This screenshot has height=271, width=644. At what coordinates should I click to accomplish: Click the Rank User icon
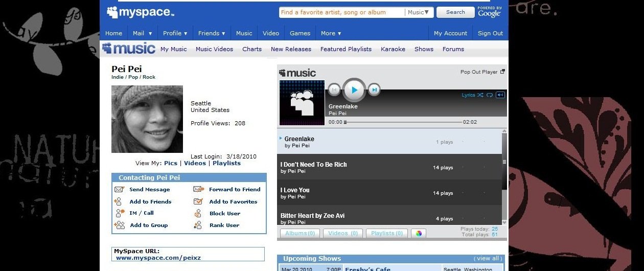tap(198, 225)
